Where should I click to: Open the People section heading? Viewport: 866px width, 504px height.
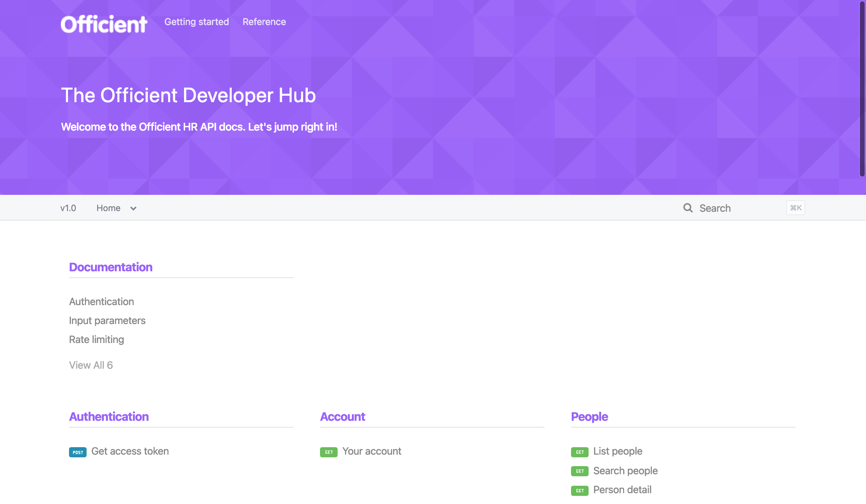coord(589,417)
